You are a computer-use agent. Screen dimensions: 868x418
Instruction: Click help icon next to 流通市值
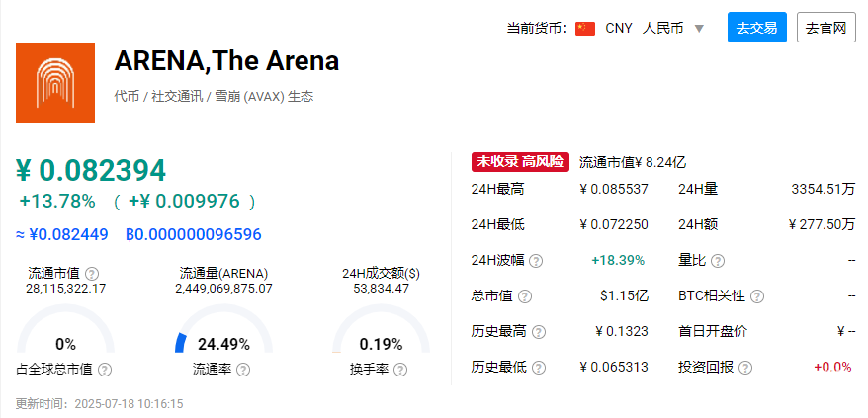click(93, 274)
